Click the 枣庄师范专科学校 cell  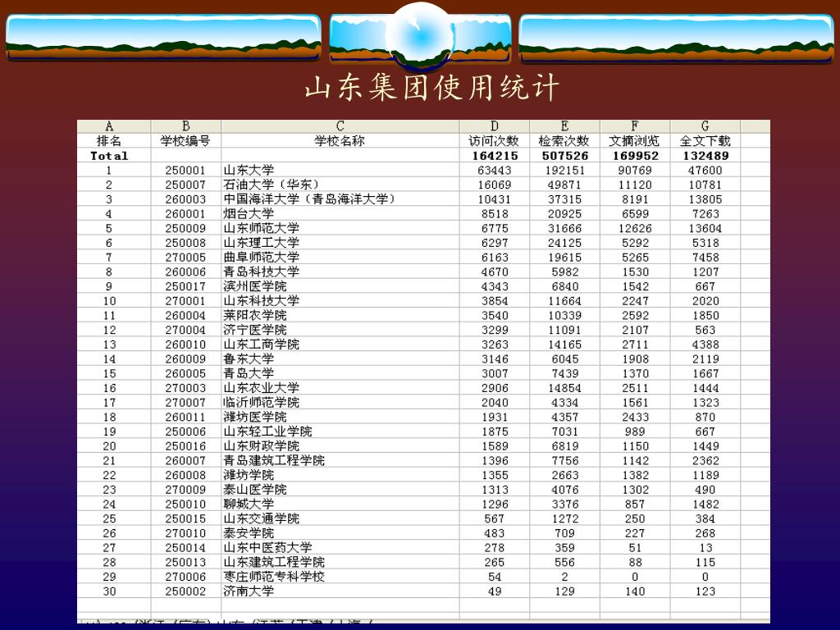(340, 576)
